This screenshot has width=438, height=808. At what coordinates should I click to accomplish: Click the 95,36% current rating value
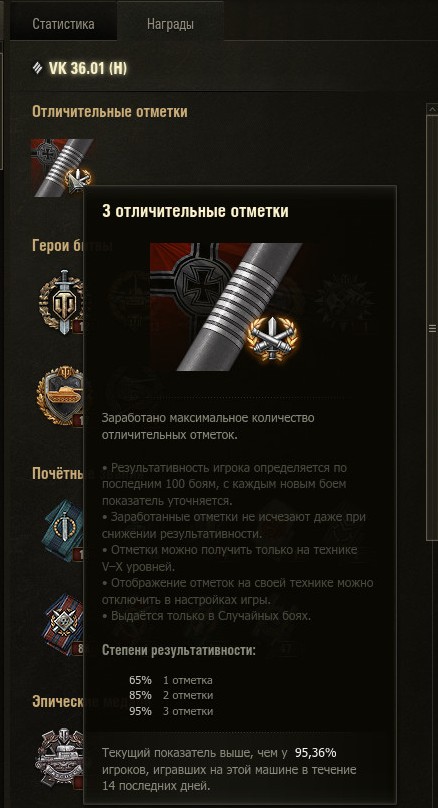(x=315, y=753)
